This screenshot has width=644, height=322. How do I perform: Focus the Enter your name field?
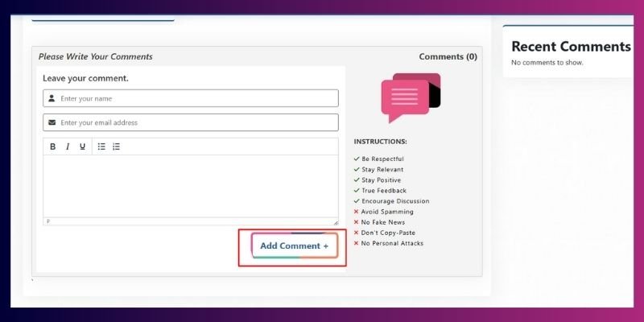pyautogui.click(x=191, y=98)
